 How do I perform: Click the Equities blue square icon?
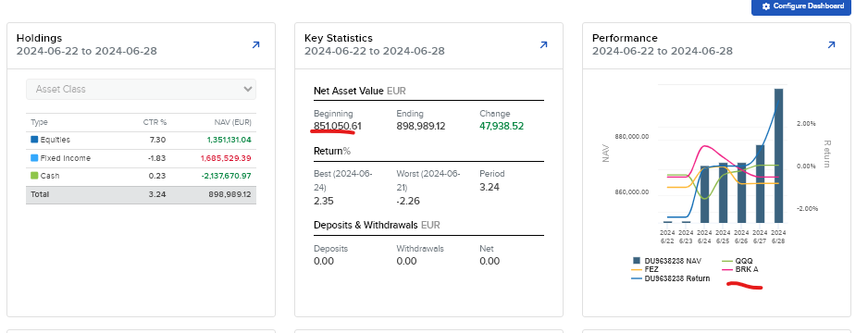coord(34,140)
